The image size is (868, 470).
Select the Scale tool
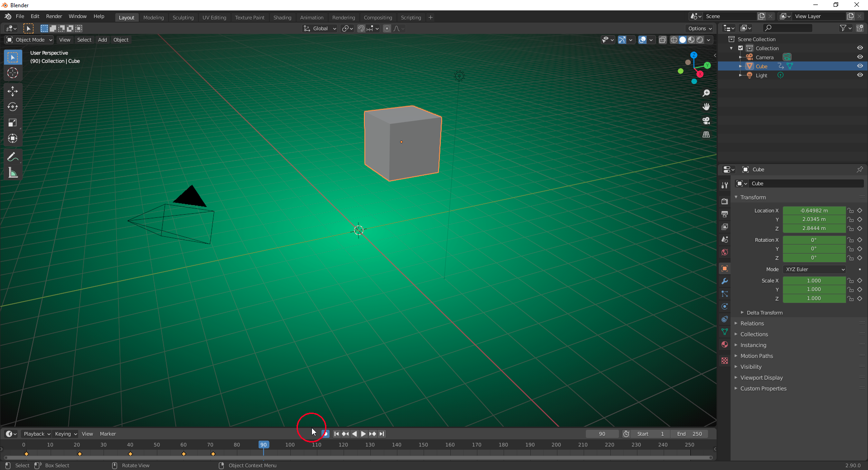pos(13,123)
